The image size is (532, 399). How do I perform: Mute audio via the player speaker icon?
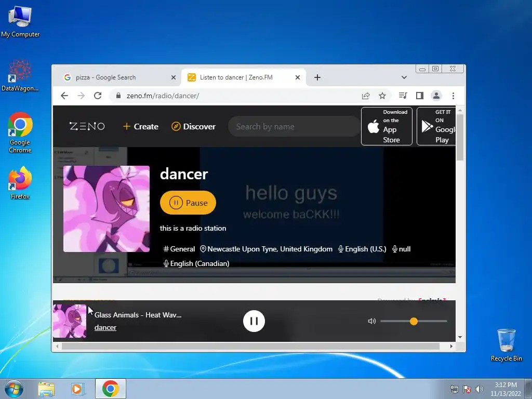[372, 321]
